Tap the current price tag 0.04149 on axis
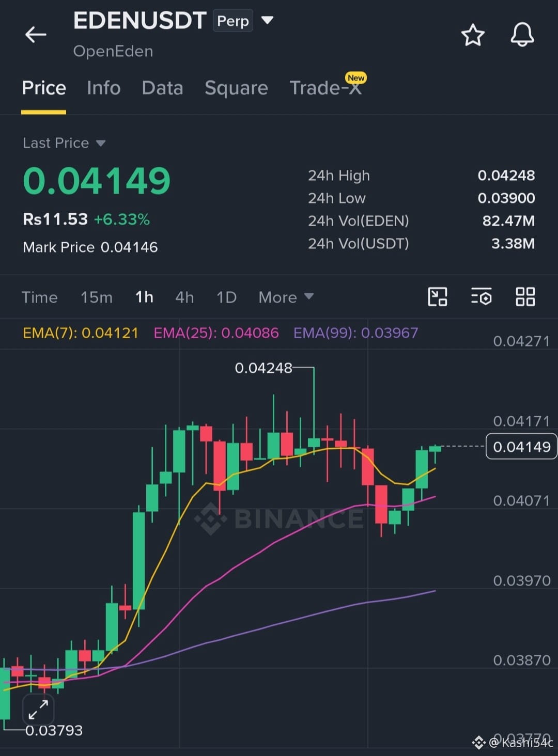Viewport: 558px width, 756px height. (x=521, y=446)
